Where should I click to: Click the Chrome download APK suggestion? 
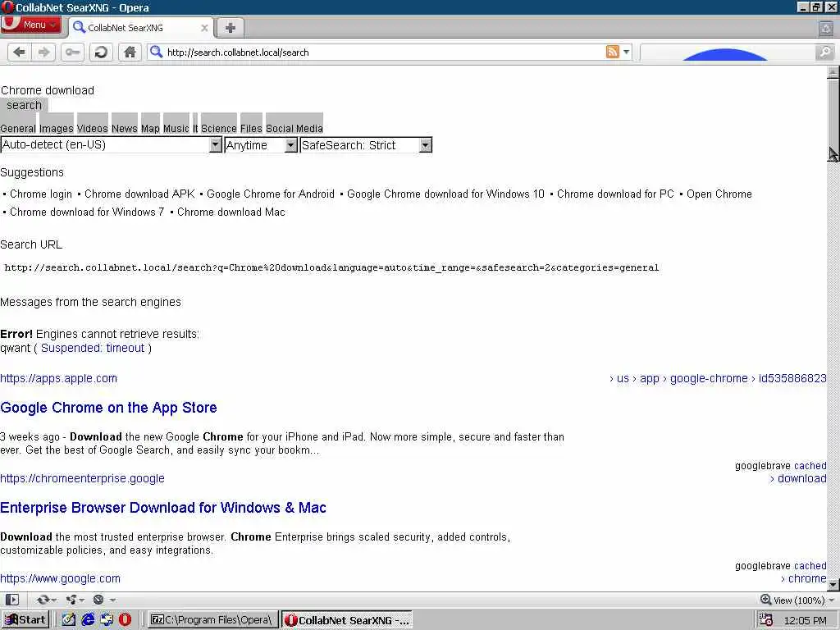(x=139, y=194)
